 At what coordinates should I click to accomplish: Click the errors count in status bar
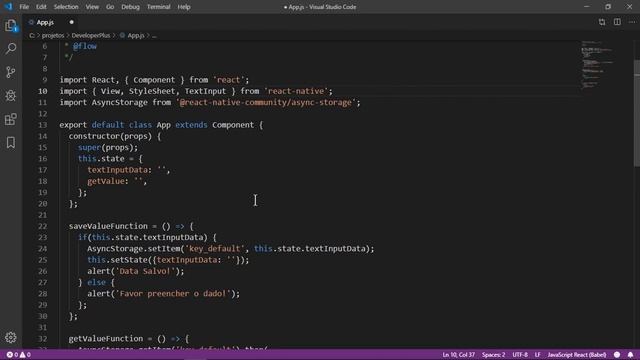pyautogui.click(x=12, y=355)
